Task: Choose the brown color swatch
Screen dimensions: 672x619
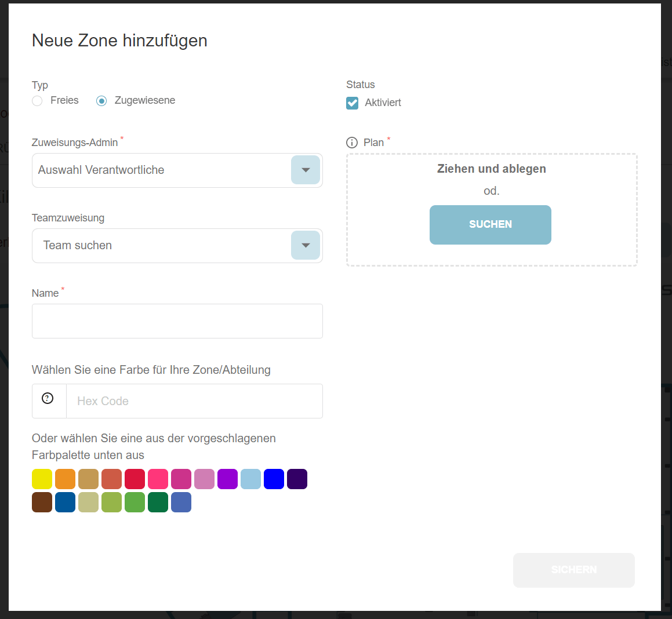Action: (x=42, y=503)
